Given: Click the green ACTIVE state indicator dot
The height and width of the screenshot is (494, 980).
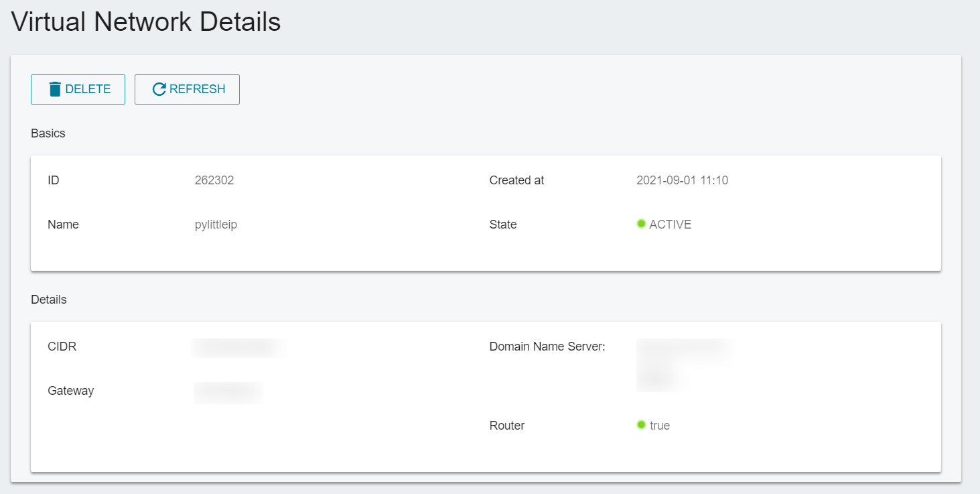Looking at the screenshot, I should (x=641, y=224).
